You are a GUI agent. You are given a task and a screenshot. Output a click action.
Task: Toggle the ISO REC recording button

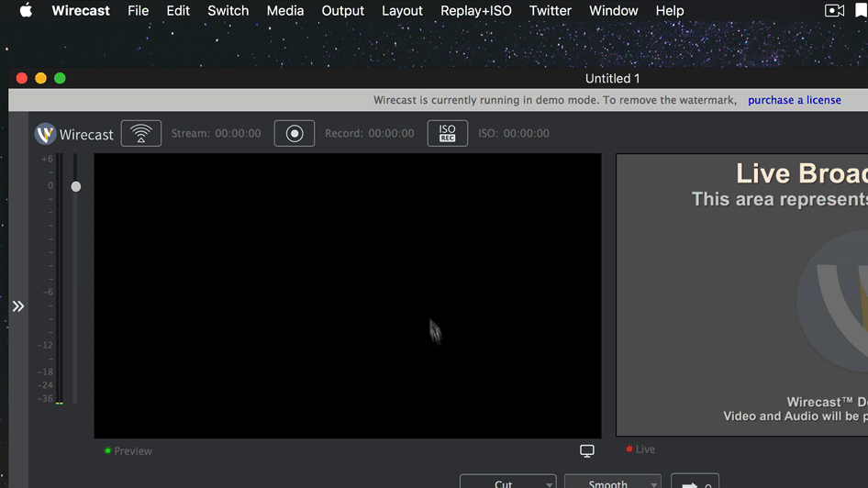pyautogui.click(x=447, y=133)
